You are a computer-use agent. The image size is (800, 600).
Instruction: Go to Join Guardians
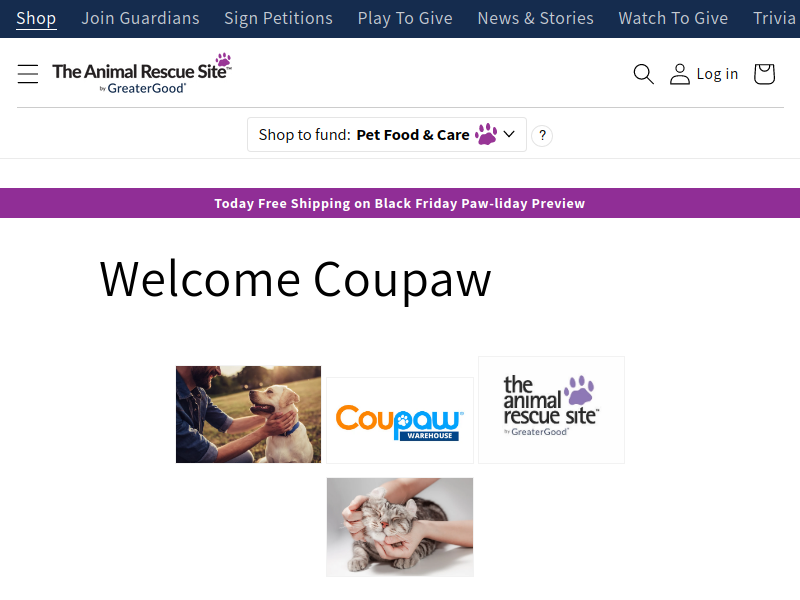(x=140, y=18)
